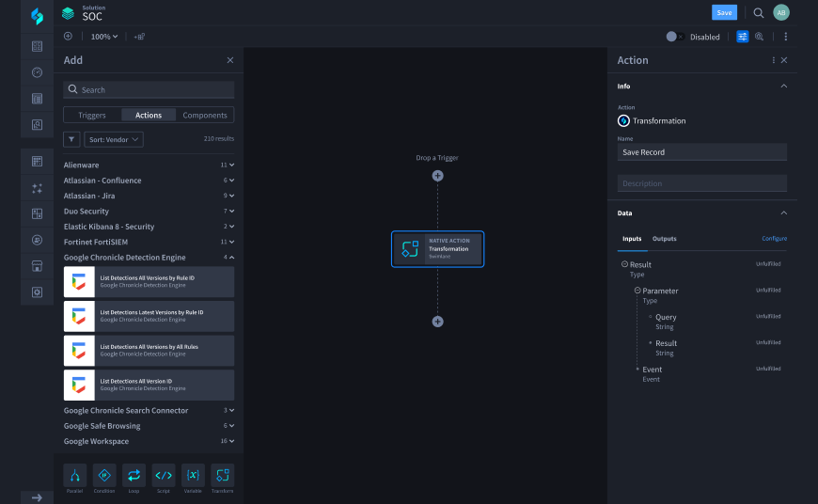Open the 100% zoom level dropdown
This screenshot has width=818, height=504.
tap(104, 37)
